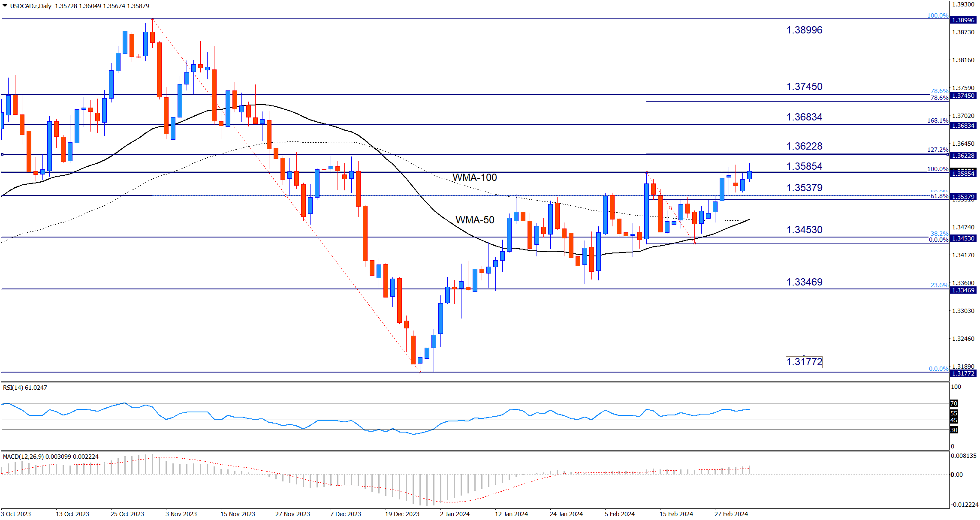Viewport: 980px width, 520px height.
Task: Select the 1.36834 level label
Action: [804, 117]
